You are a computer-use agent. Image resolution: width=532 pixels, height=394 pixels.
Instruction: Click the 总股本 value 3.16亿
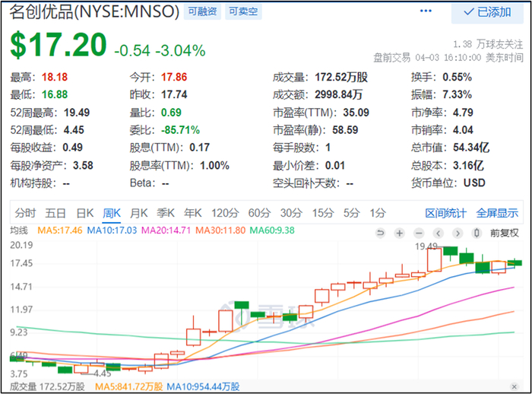[469, 165]
